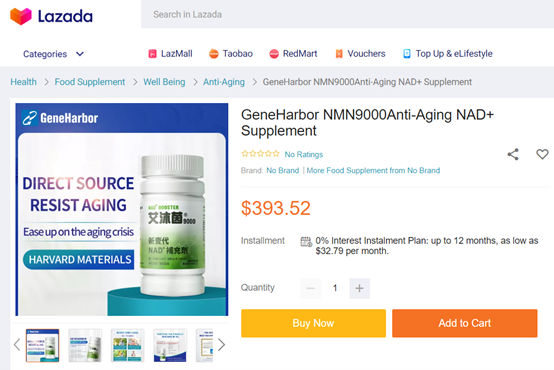The width and height of the screenshot is (554, 370).
Task: Open Vouchers page
Action: click(360, 54)
